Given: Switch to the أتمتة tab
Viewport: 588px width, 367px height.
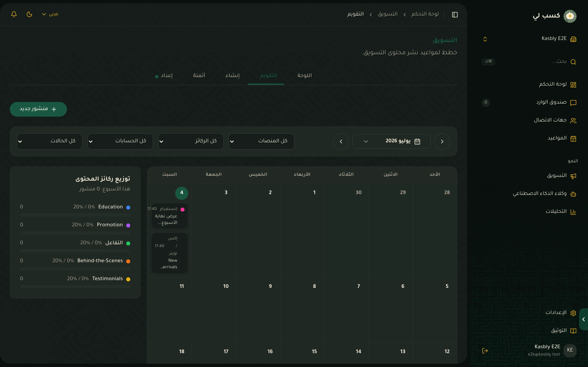Looking at the screenshot, I should 199,75.
